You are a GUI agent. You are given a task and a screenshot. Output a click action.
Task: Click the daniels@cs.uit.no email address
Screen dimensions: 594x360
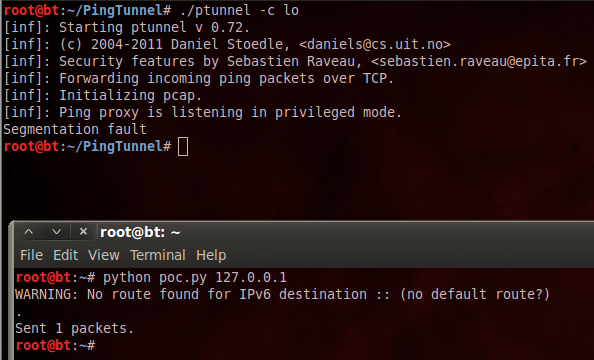point(375,44)
